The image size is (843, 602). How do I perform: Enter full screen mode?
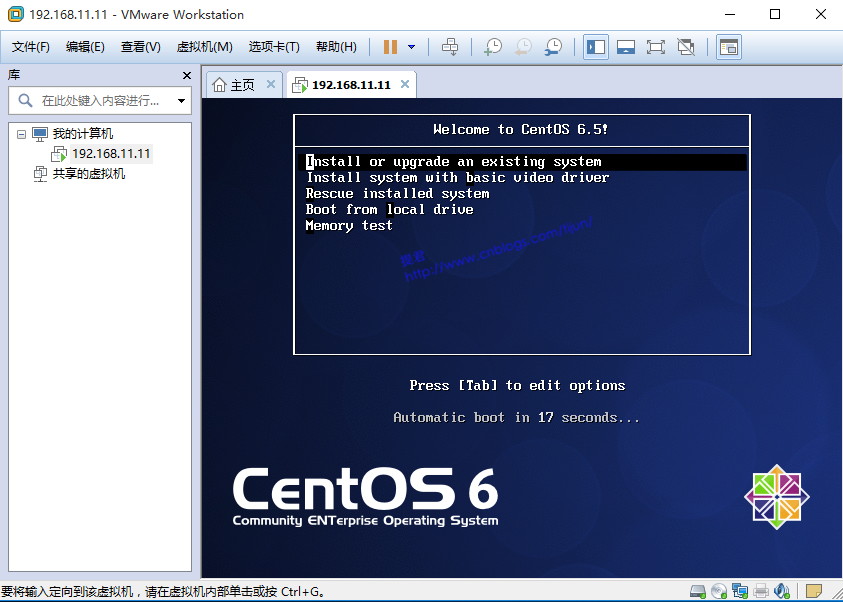point(655,47)
